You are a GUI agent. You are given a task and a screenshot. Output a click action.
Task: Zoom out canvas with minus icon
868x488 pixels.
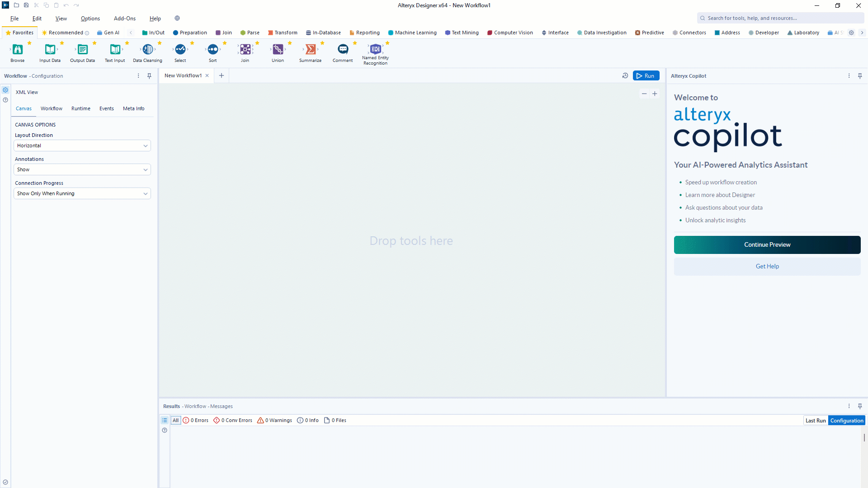[x=644, y=94]
